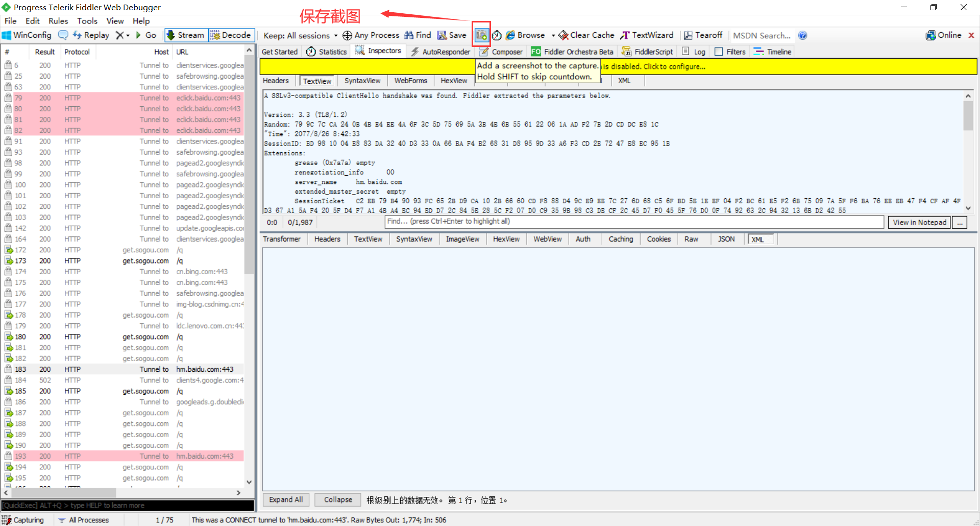The image size is (980, 526).
Task: Open the Tools menu
Action: 87,21
